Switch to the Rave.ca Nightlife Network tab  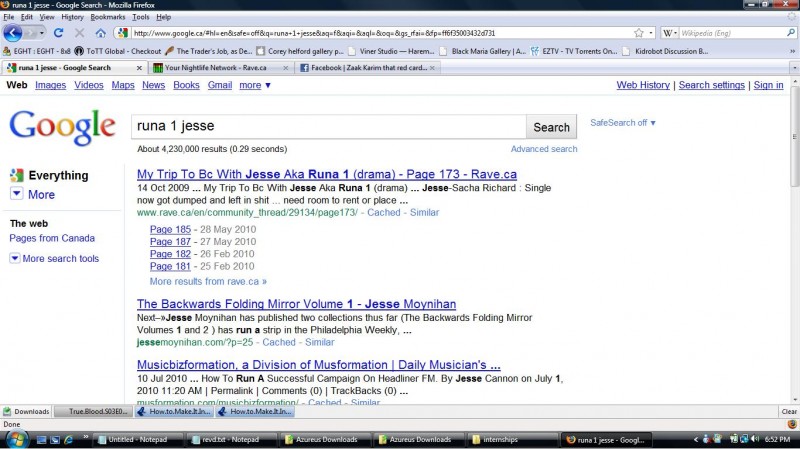point(221,67)
